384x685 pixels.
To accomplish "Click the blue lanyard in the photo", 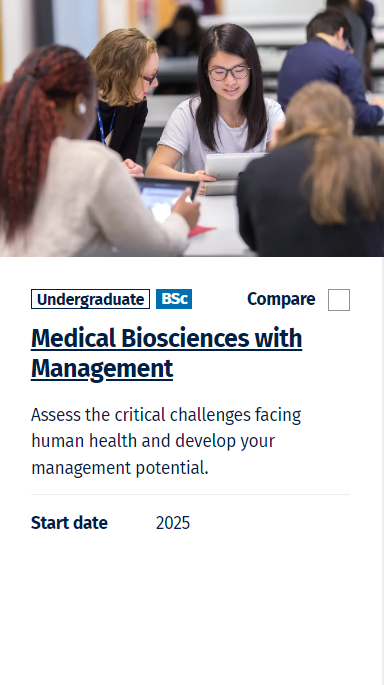I will [x=105, y=125].
